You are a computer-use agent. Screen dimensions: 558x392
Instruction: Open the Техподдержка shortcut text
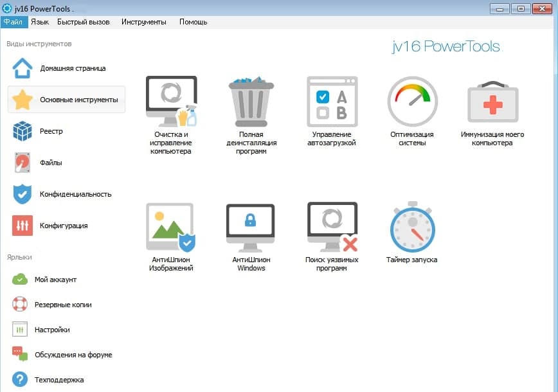[x=59, y=380]
